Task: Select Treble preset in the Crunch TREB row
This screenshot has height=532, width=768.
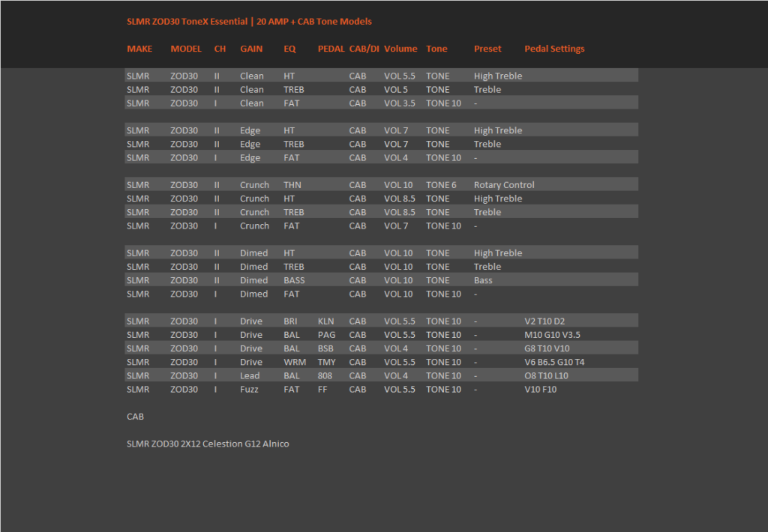Action: pyautogui.click(x=487, y=212)
